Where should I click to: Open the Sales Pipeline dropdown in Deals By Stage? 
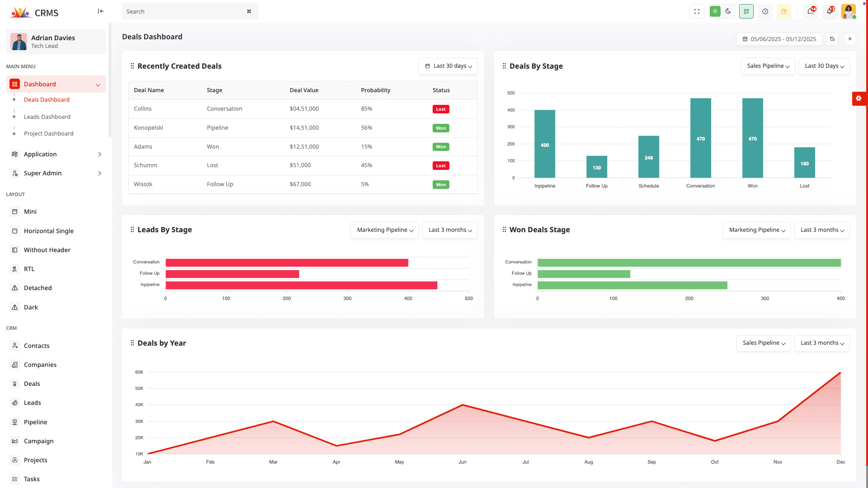click(x=768, y=66)
